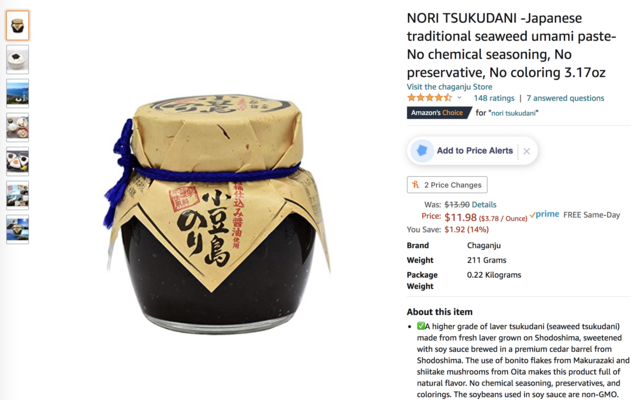
Task: Click the blue price alert badge icon
Action: click(422, 151)
